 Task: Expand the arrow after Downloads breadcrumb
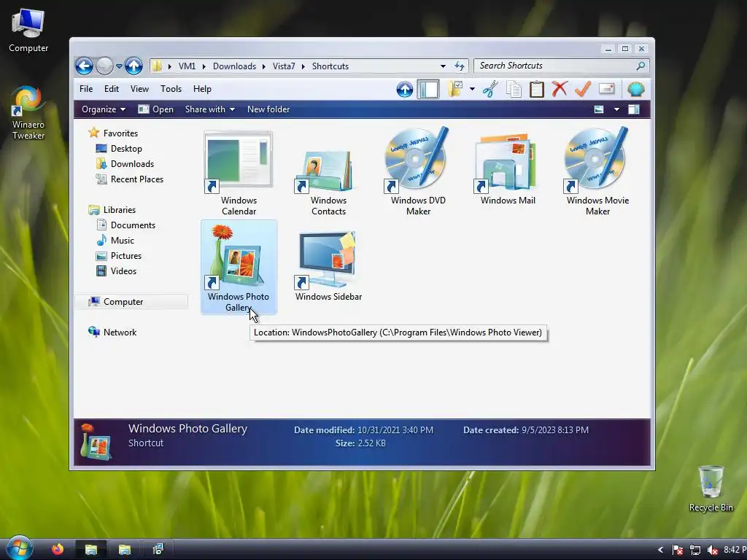click(264, 66)
